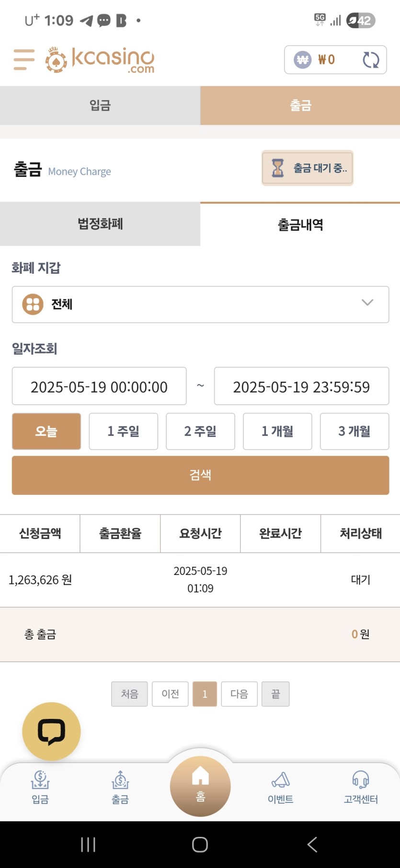Tap the kcasino.com logo
Image resolution: width=400 pixels, height=868 pixels.
(100, 60)
